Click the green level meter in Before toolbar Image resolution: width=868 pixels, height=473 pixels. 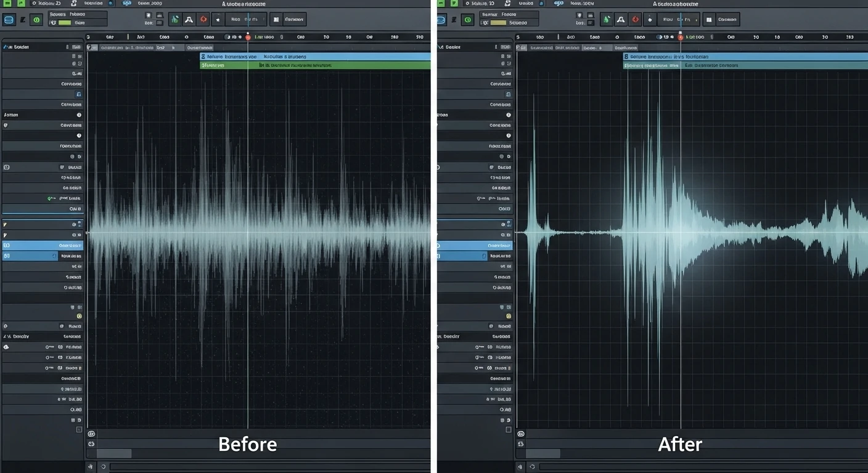pyautogui.click(x=65, y=23)
